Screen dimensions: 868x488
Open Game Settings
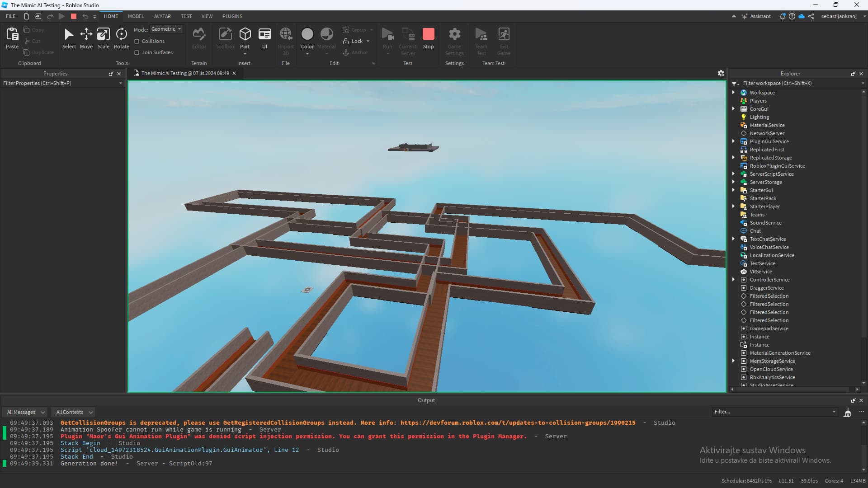(x=454, y=41)
